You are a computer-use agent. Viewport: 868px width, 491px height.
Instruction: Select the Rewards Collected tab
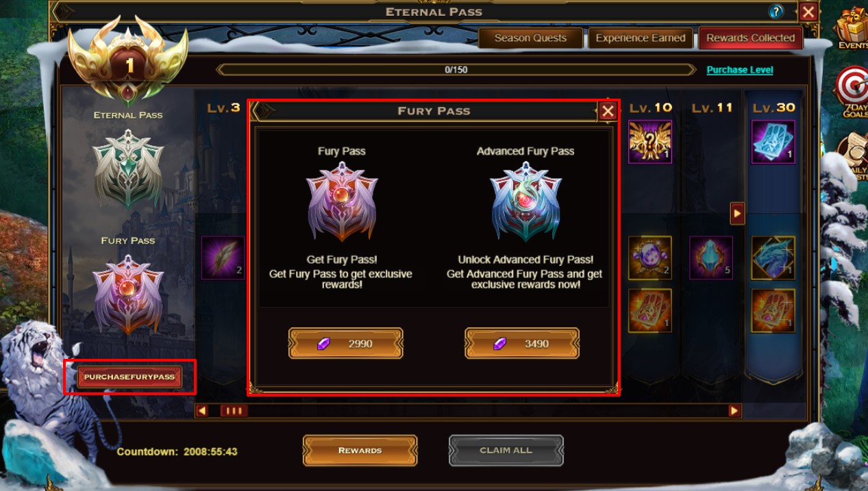tap(750, 38)
